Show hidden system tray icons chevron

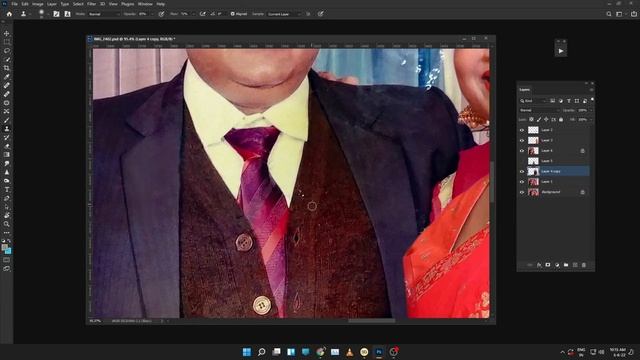pyautogui.click(x=562, y=352)
